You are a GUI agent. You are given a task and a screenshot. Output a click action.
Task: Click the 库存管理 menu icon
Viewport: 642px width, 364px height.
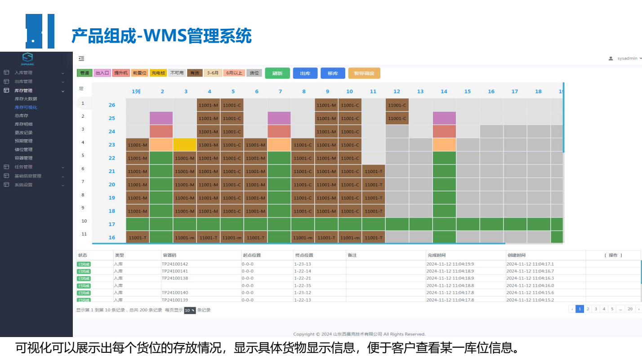(6, 90)
